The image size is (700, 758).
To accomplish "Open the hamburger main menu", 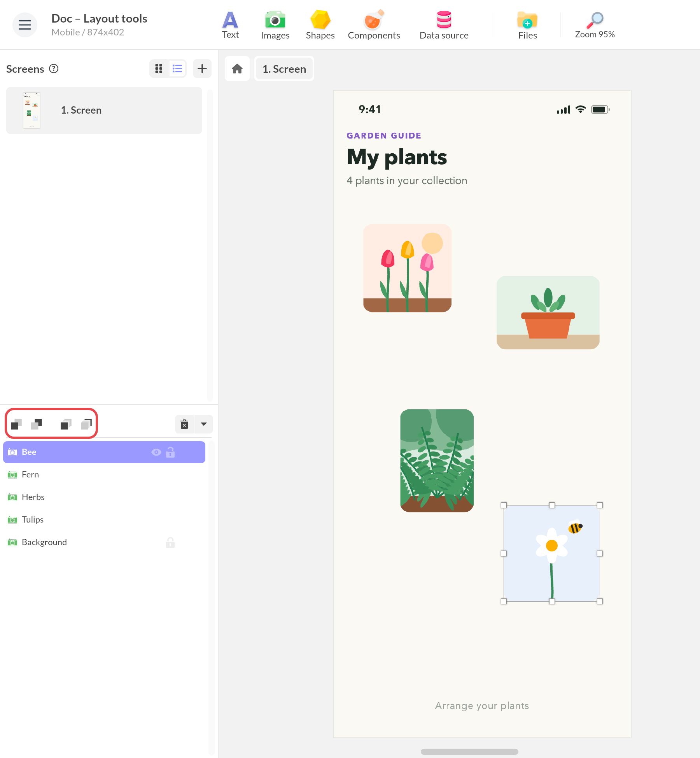I will [x=25, y=25].
